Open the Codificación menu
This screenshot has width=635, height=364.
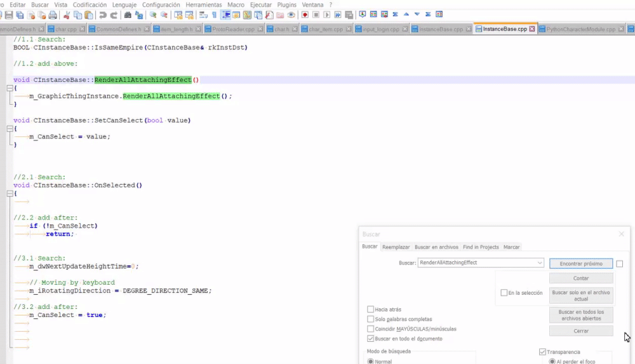point(90,5)
